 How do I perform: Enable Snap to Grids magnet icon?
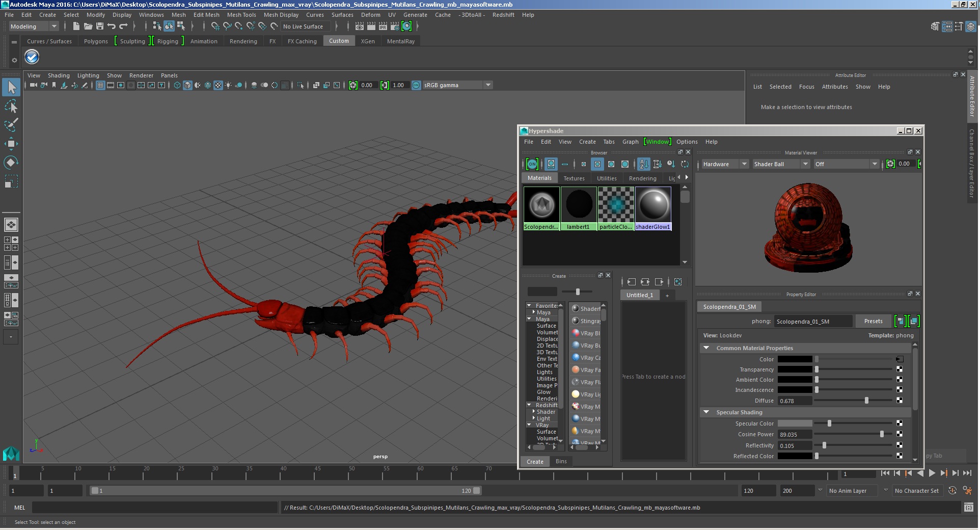215,26
